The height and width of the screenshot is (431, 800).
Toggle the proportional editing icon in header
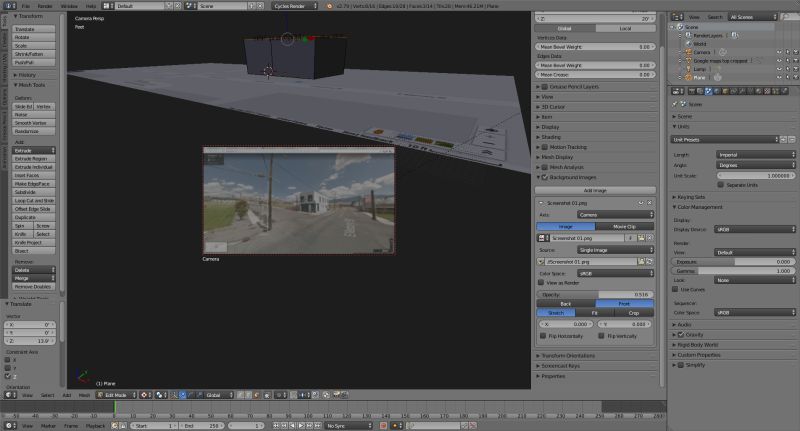[x=281, y=395]
